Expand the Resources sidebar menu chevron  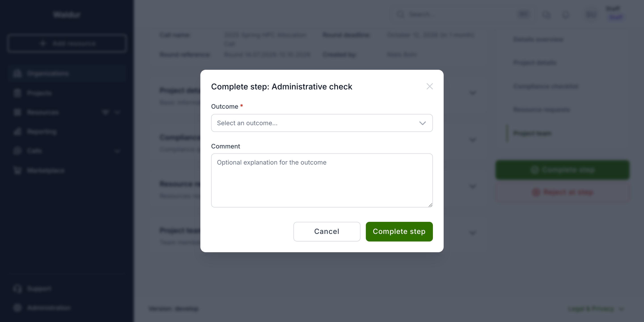[117, 112]
